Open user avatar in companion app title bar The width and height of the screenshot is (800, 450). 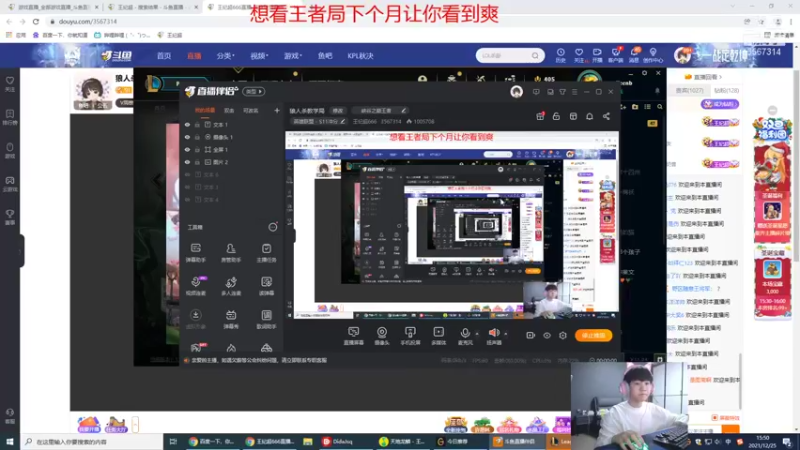[516, 92]
